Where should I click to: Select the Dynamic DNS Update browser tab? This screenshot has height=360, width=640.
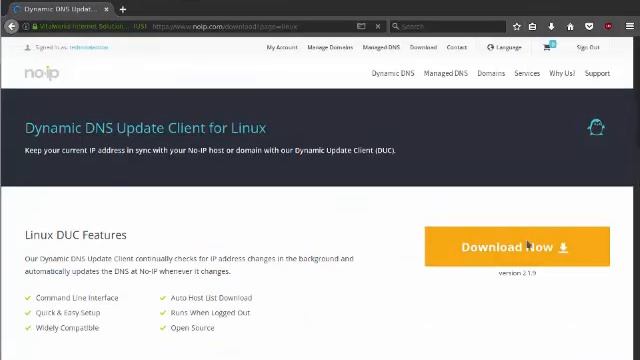(60, 9)
